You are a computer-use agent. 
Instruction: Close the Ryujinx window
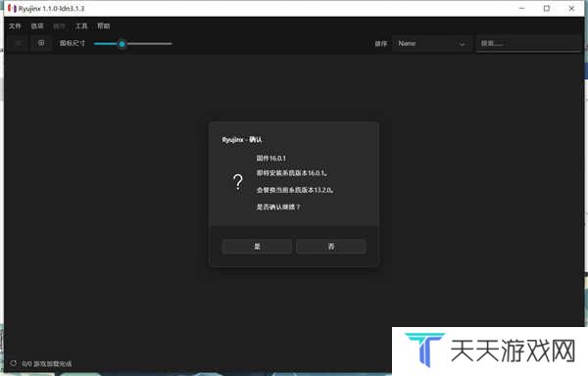click(571, 8)
